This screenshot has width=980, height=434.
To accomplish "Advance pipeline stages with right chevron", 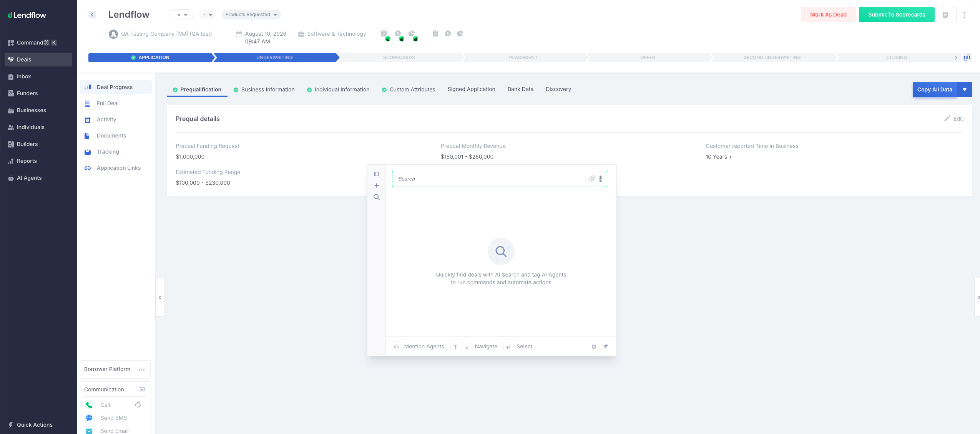I will pos(956,58).
